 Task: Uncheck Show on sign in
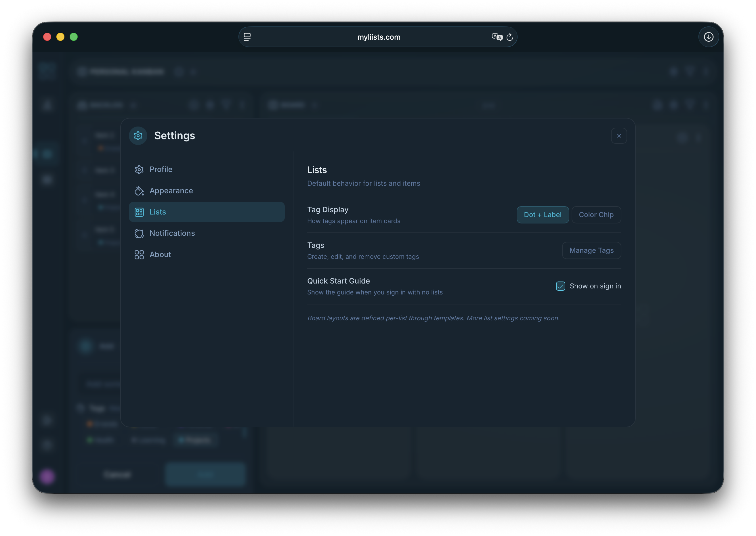(560, 286)
